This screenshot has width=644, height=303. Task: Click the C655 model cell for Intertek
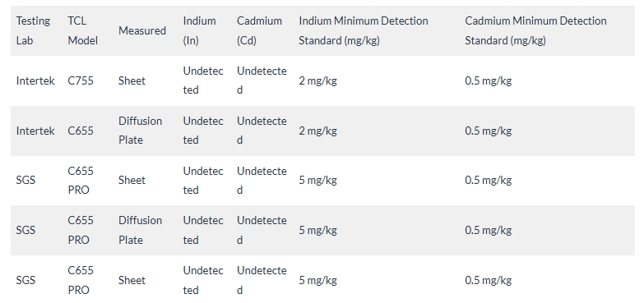81,131
